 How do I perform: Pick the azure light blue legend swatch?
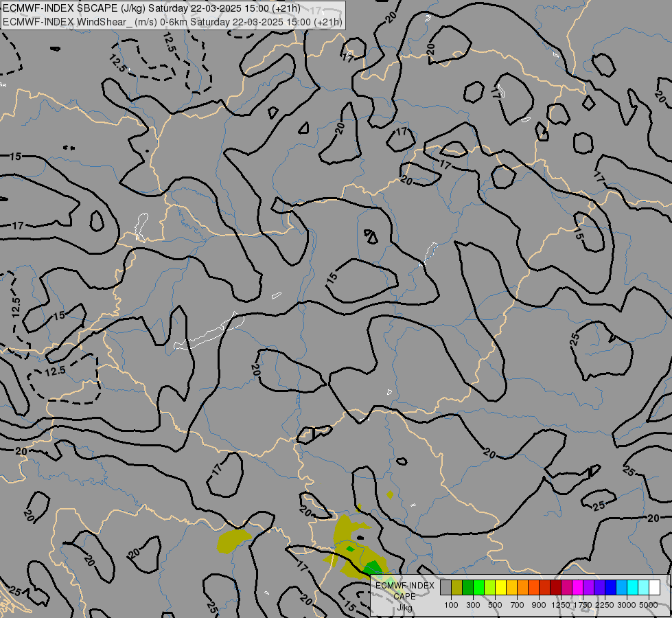point(621,588)
